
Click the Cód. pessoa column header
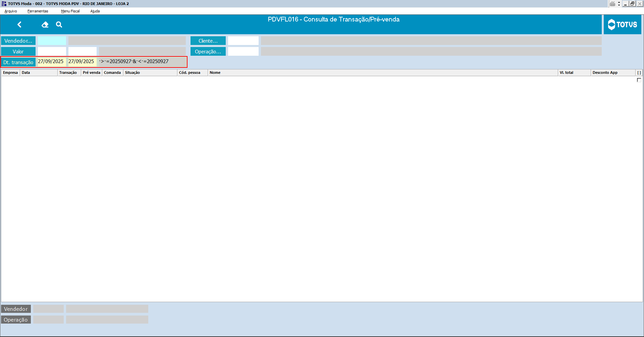click(x=193, y=73)
